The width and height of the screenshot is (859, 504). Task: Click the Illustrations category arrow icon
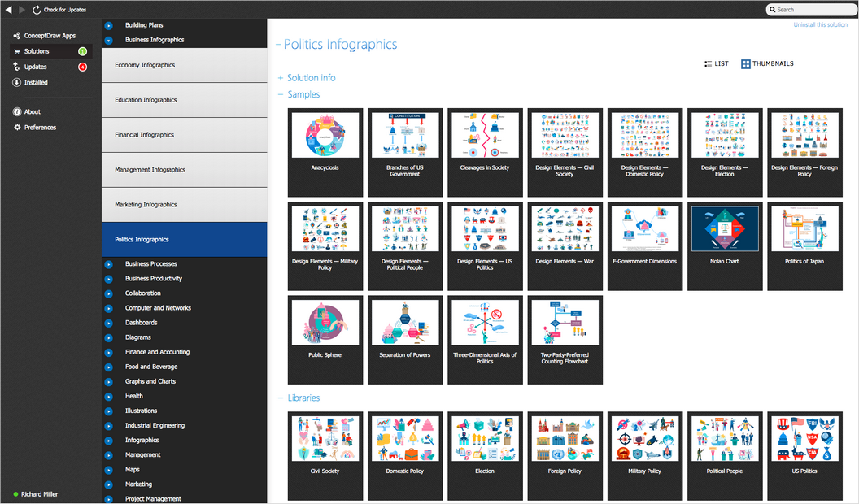pos(108,411)
